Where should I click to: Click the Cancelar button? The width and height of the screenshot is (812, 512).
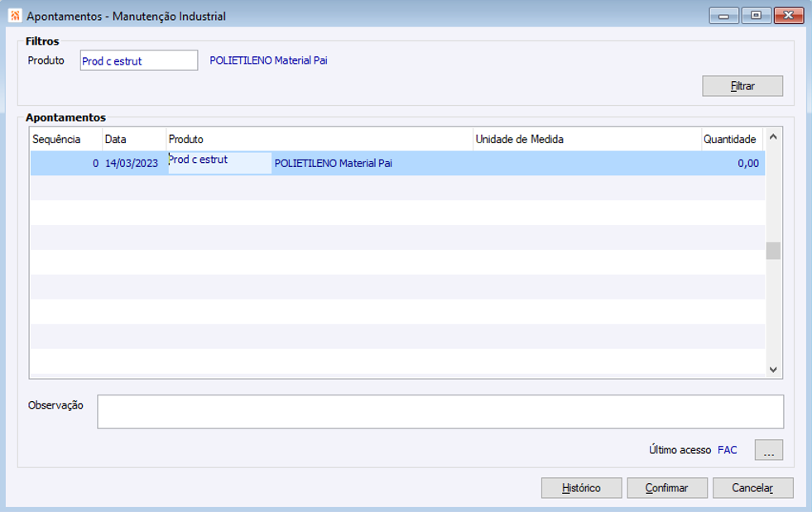click(752, 488)
